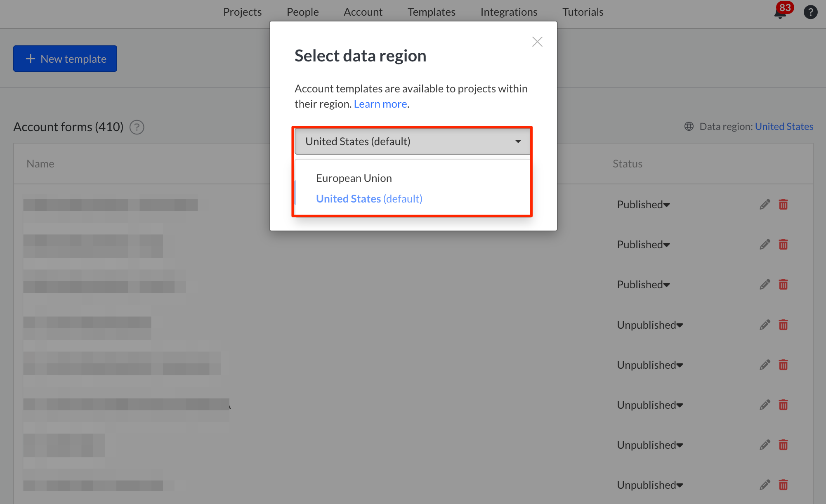Open the help question mark icon
Viewport: 826px width, 504px height.
tap(810, 12)
